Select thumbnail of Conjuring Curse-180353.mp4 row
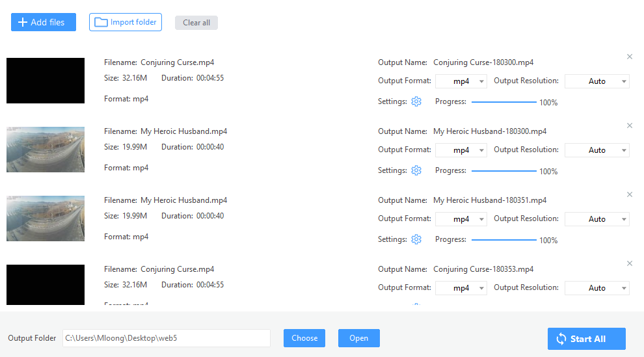Viewport: 644px width, 357px height. 46,285
